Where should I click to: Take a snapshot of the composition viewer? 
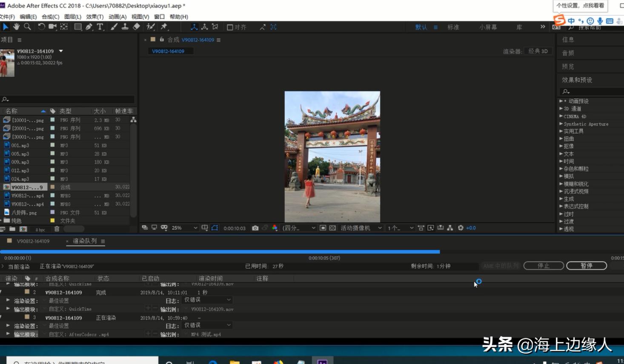point(255,228)
